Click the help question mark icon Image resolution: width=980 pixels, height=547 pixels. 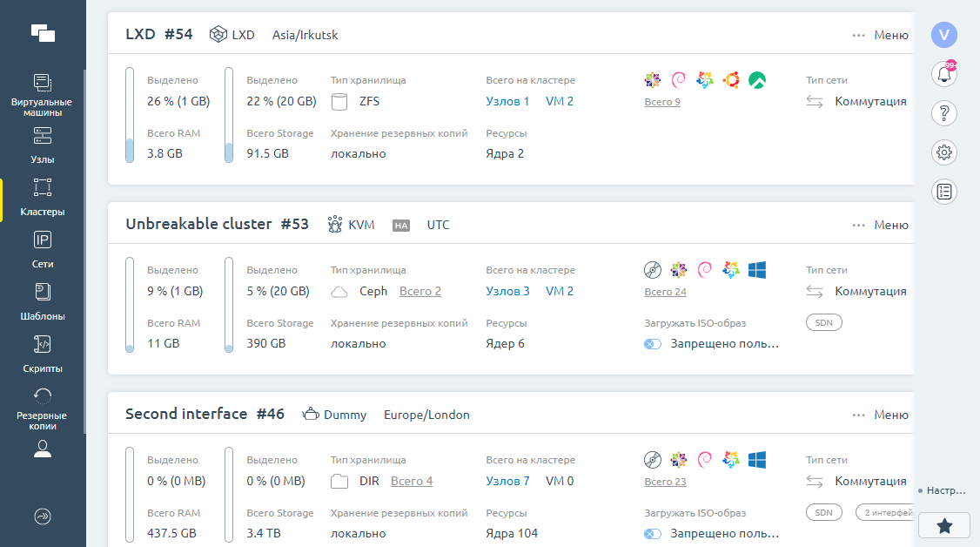pos(944,113)
